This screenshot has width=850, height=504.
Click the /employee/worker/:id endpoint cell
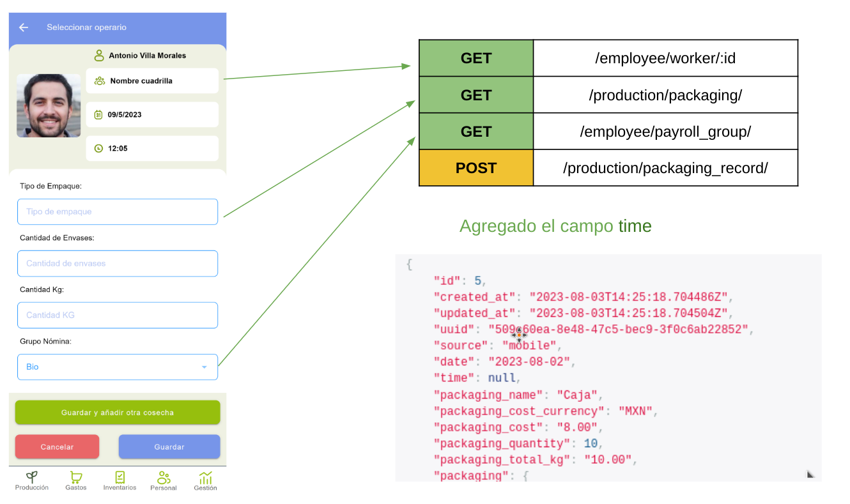click(x=665, y=58)
